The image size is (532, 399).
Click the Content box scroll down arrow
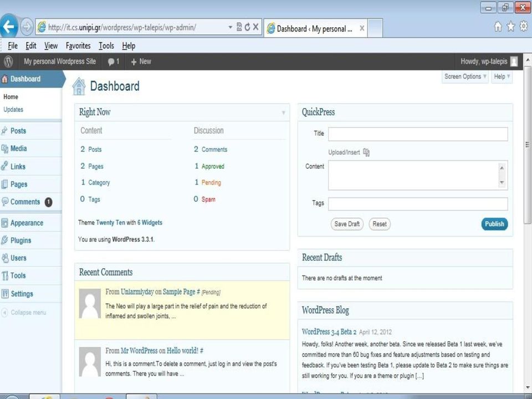[502, 183]
